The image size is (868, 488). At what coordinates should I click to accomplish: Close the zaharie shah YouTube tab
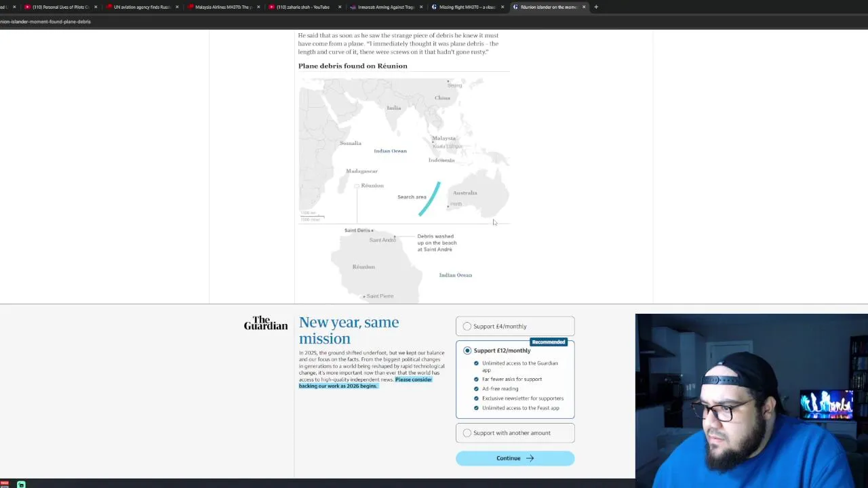340,7
